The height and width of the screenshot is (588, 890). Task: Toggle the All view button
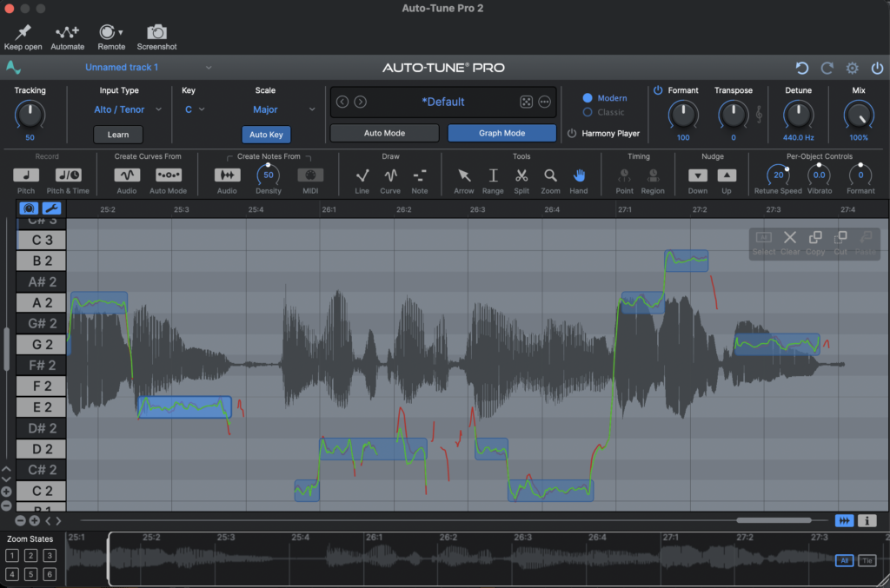(844, 560)
